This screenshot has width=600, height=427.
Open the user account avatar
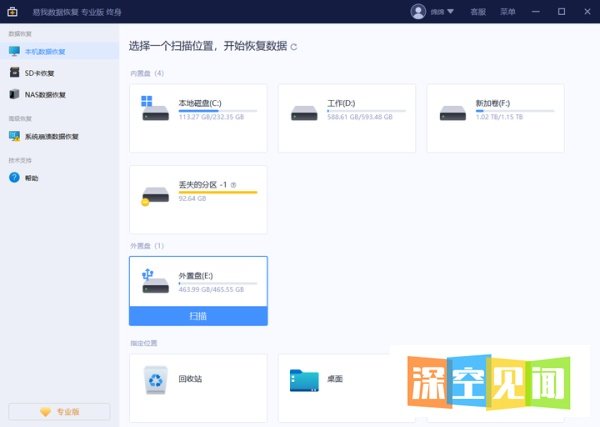(x=418, y=11)
